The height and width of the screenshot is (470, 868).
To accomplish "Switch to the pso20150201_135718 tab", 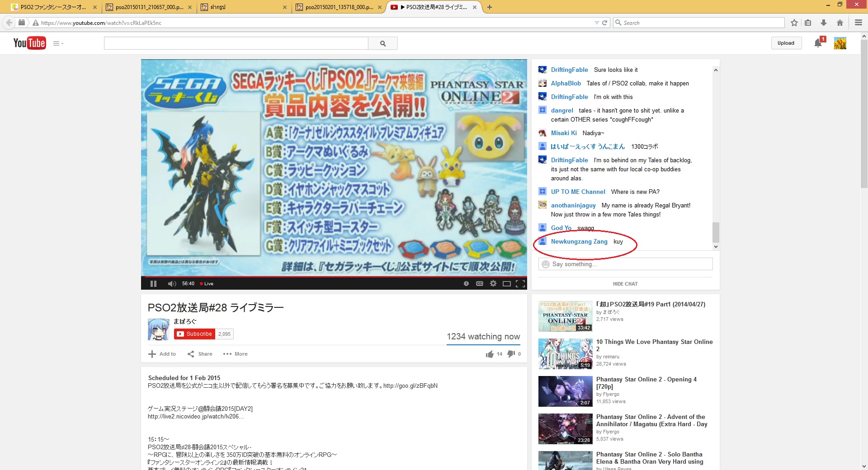I will (339, 7).
